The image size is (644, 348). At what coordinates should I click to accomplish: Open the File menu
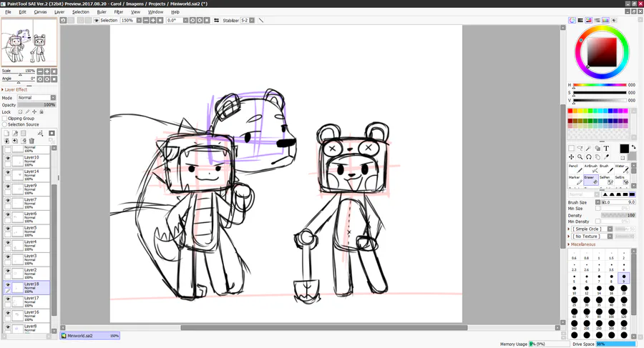coord(8,12)
